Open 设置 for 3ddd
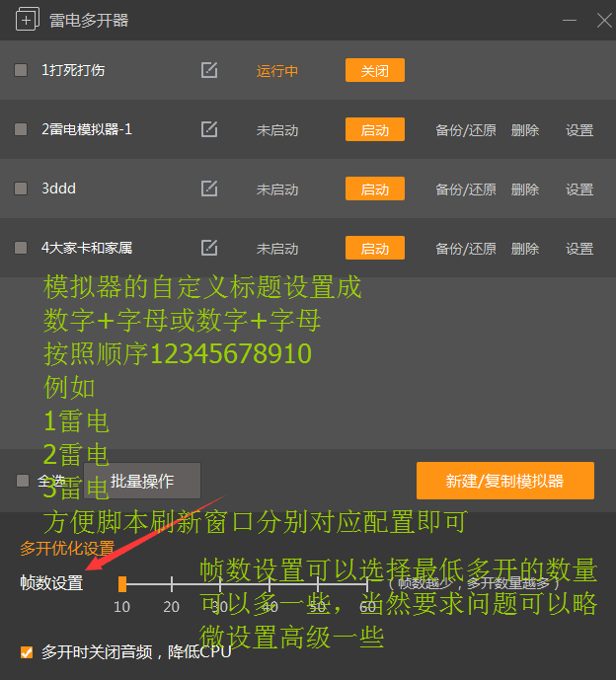 [x=579, y=189]
